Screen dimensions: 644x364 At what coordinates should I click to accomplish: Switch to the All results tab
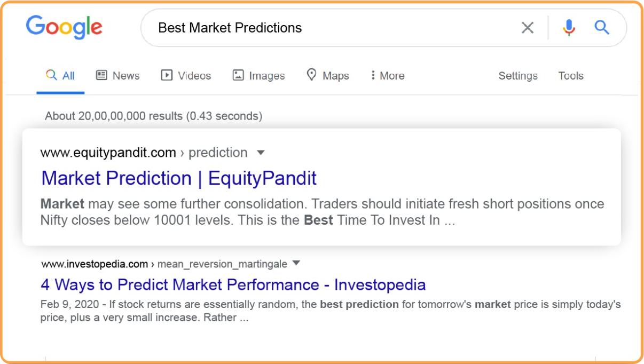click(x=61, y=76)
